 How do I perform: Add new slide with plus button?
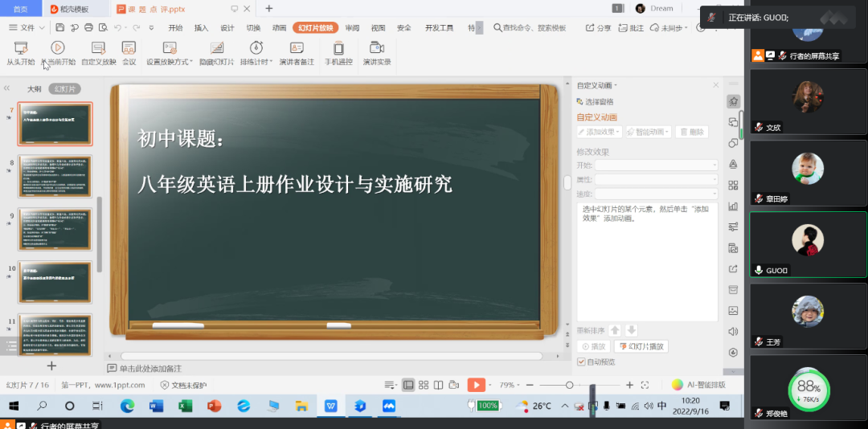point(51,366)
